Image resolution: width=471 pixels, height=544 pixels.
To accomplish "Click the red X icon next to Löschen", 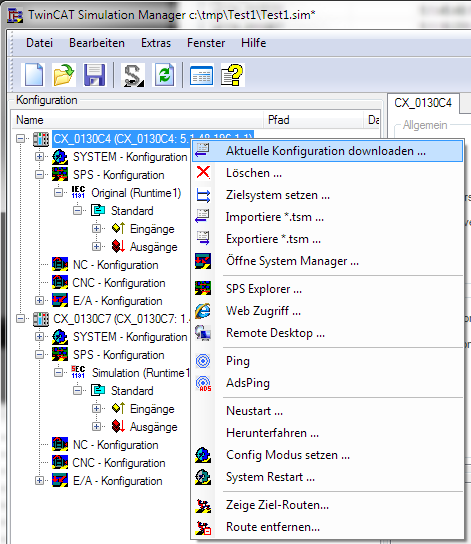I will (x=203, y=172).
